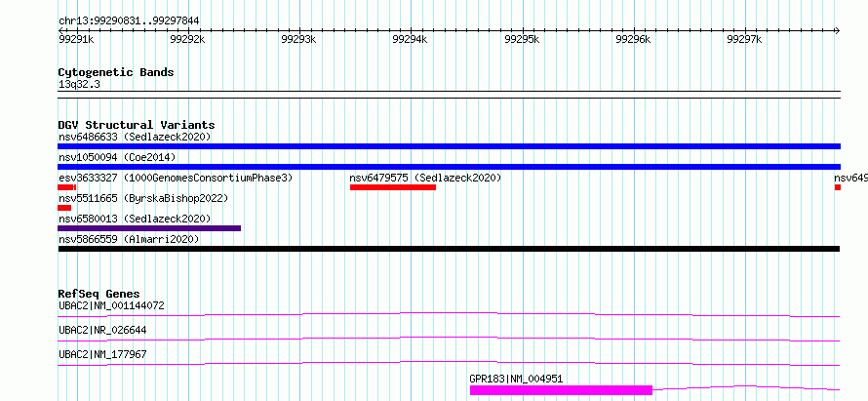Click the 13q32.3 band label
The height and width of the screenshot is (401, 868).
(79, 85)
